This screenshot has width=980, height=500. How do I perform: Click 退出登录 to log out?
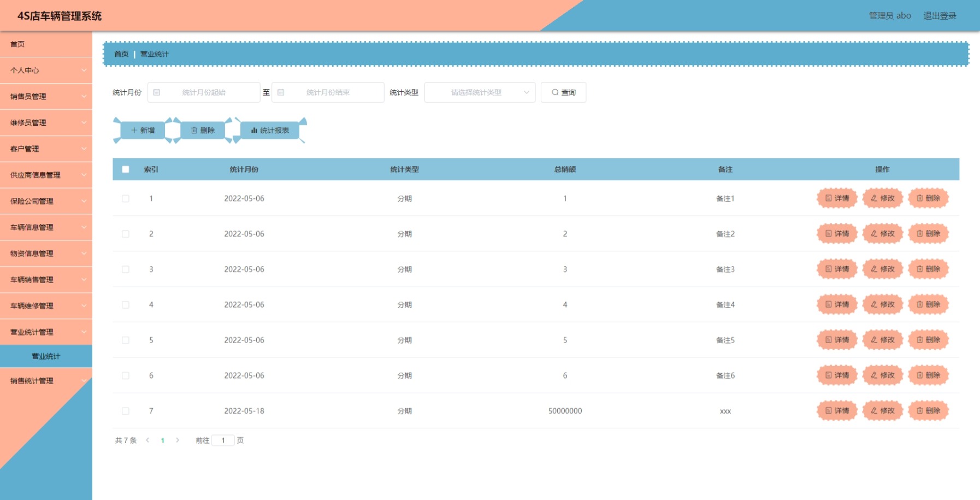click(940, 16)
